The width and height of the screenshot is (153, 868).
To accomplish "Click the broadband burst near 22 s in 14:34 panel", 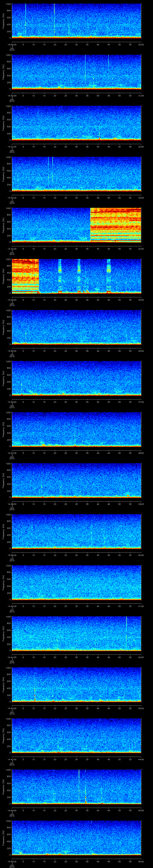I will point(60,276).
